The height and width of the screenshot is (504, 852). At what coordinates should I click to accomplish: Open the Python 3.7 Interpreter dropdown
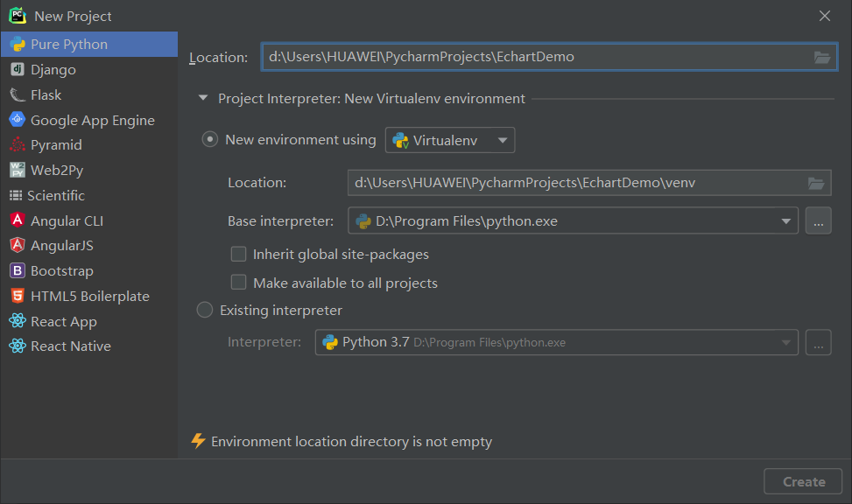pyautogui.click(x=556, y=342)
